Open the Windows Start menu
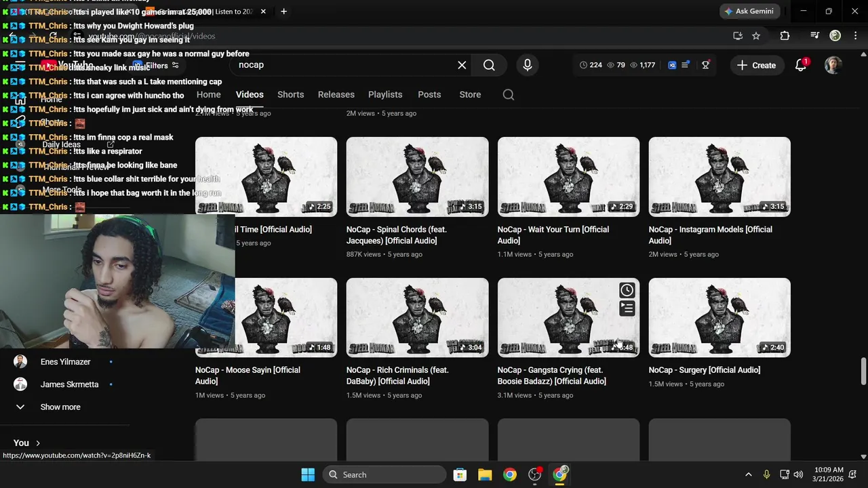Screen dimensions: 868x488 pos(308,474)
